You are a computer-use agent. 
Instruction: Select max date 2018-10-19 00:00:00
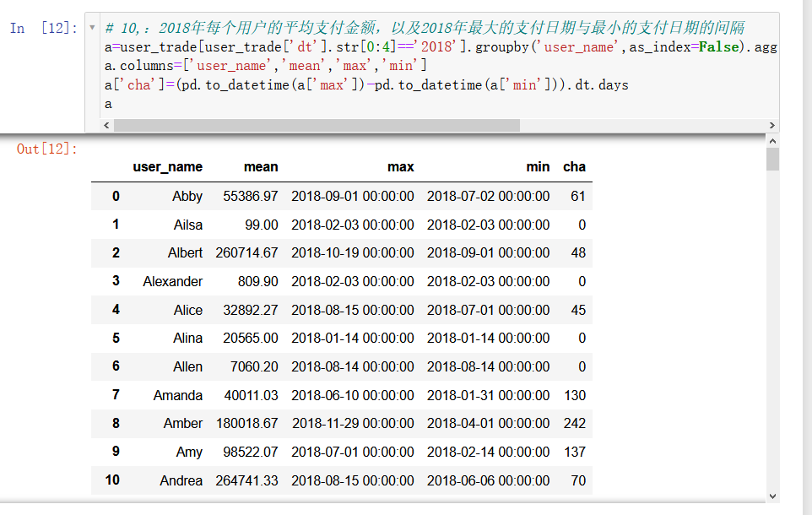click(353, 252)
